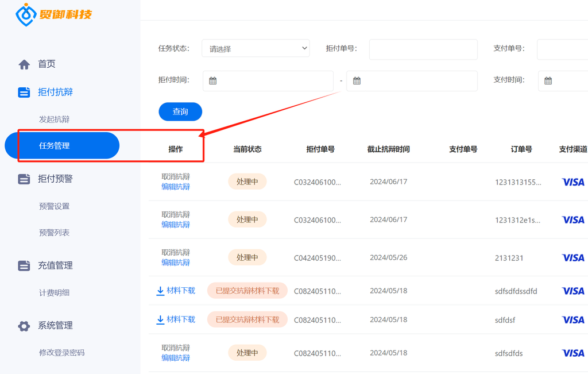Click the 贸御科技 logo icon

pyautogui.click(x=26, y=14)
